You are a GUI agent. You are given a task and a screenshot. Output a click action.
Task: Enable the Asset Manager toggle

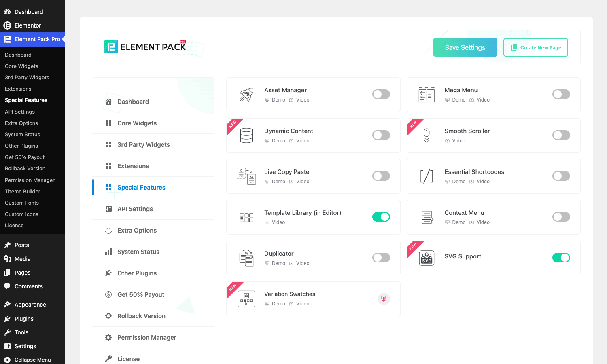pos(381,94)
